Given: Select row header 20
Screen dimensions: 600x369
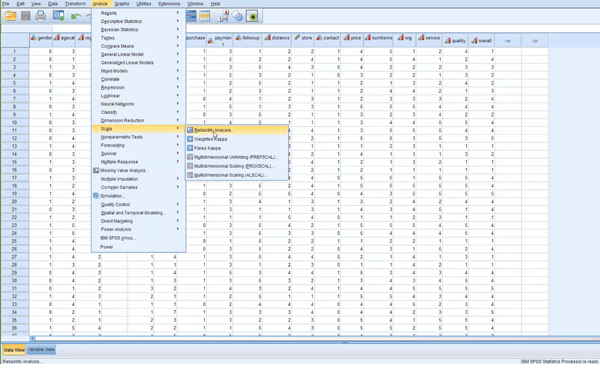Looking at the screenshot, I should 15,201.
